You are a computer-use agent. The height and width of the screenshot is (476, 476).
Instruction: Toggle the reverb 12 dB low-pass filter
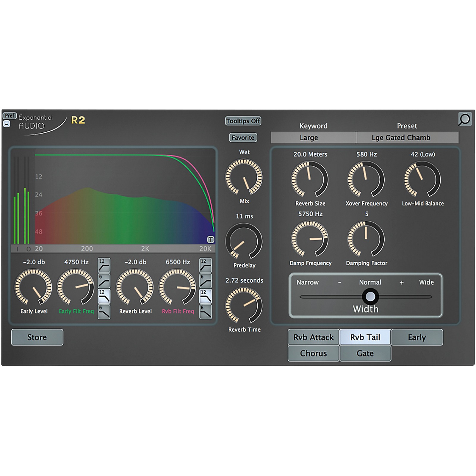tap(205, 296)
